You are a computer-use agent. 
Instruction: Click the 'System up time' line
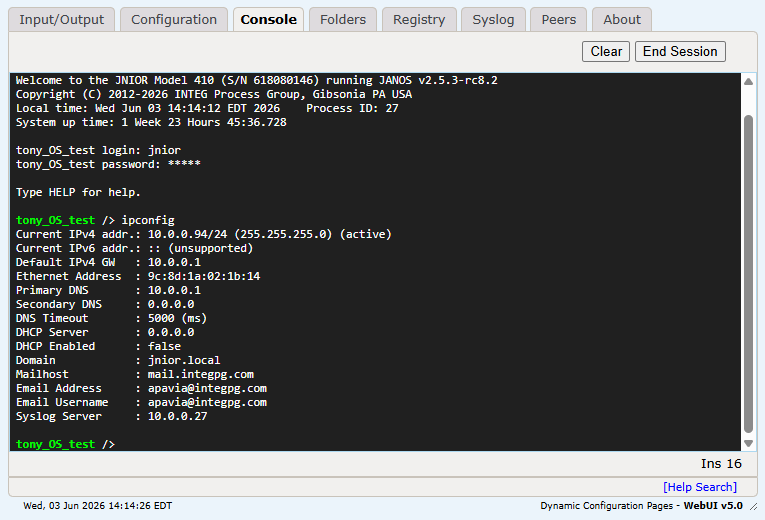[x=151, y=122]
